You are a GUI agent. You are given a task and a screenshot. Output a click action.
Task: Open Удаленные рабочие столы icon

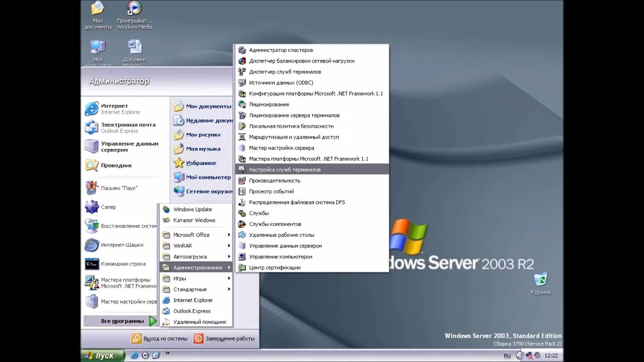(242, 235)
